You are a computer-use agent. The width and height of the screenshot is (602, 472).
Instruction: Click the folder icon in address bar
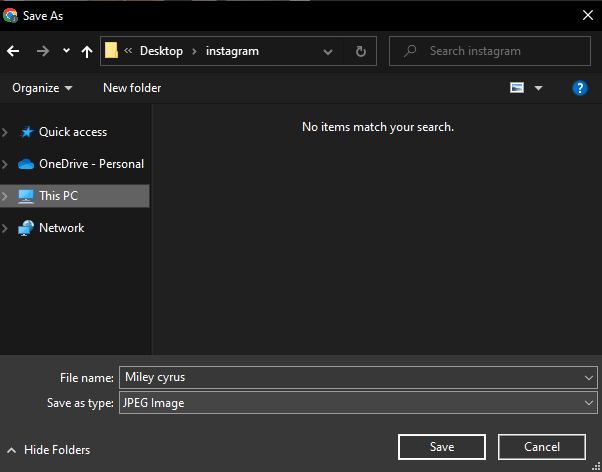[x=111, y=50]
